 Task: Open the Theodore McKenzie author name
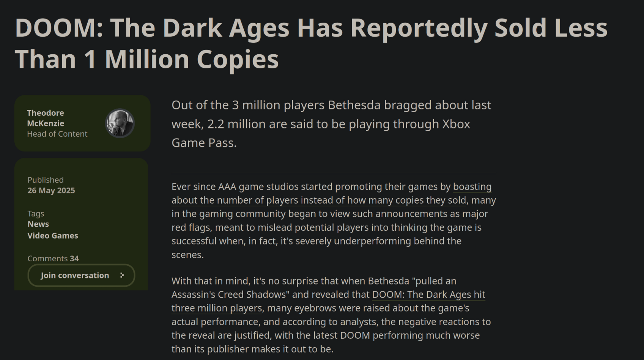[46, 118]
